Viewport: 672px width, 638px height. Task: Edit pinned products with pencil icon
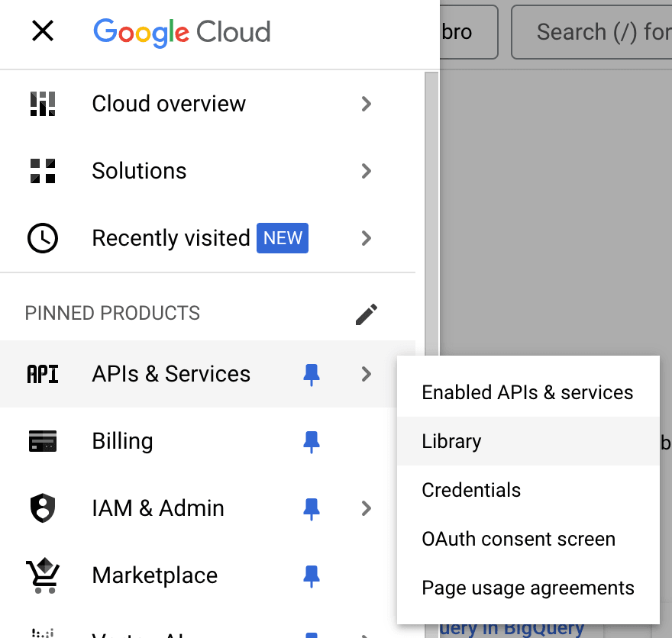point(367,314)
